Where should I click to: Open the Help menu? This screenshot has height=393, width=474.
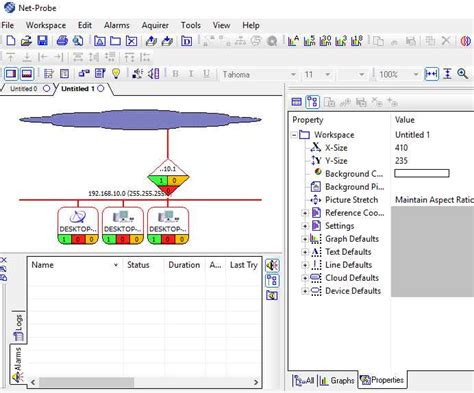(251, 25)
